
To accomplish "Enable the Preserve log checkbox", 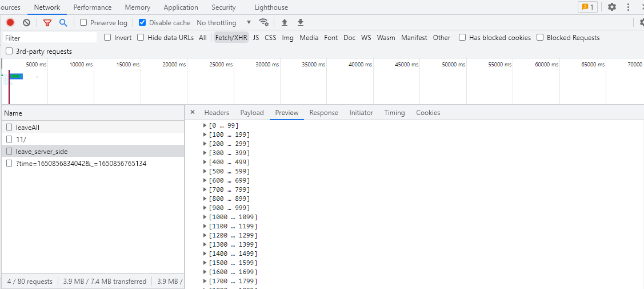I will pyautogui.click(x=83, y=22).
